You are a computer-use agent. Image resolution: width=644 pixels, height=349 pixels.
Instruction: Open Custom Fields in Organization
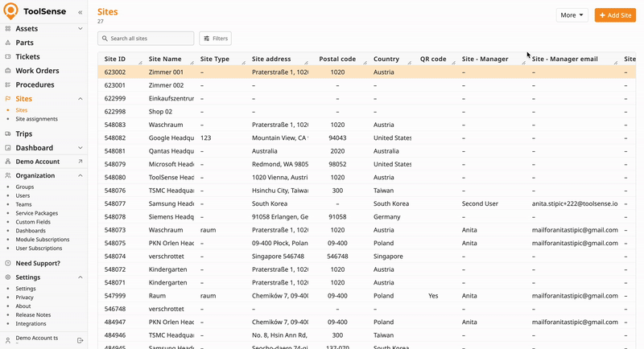click(x=33, y=222)
